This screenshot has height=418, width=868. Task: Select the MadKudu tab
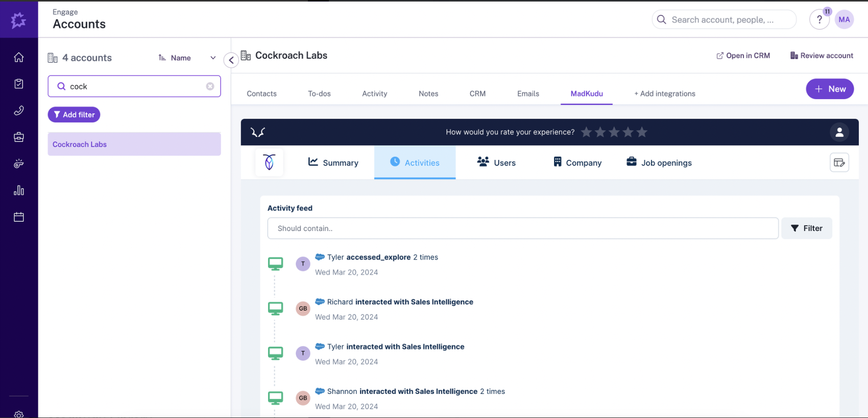tap(587, 94)
